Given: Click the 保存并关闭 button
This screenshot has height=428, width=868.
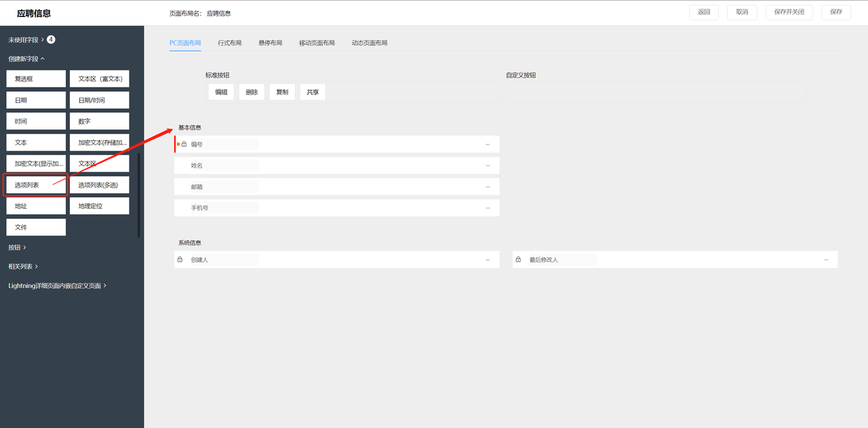Looking at the screenshot, I should pos(789,12).
